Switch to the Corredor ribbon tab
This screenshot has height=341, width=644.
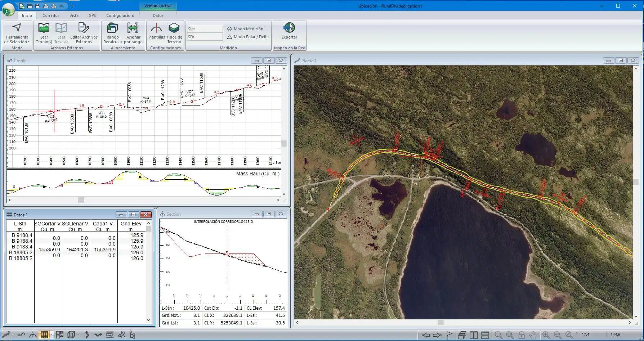51,15
